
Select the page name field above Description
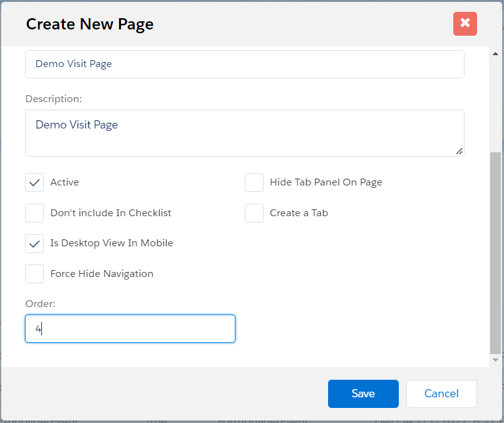(244, 64)
